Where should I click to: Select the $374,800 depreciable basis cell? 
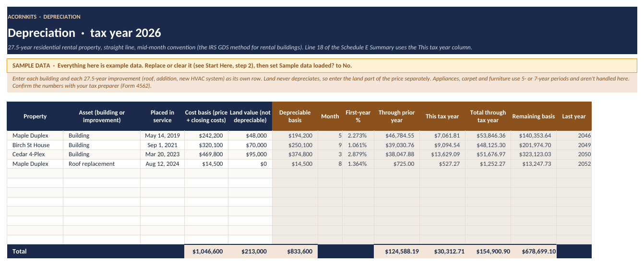(295, 154)
